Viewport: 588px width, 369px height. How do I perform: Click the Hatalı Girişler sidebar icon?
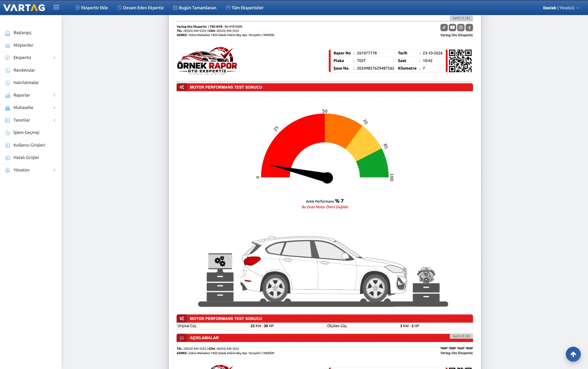pos(8,158)
